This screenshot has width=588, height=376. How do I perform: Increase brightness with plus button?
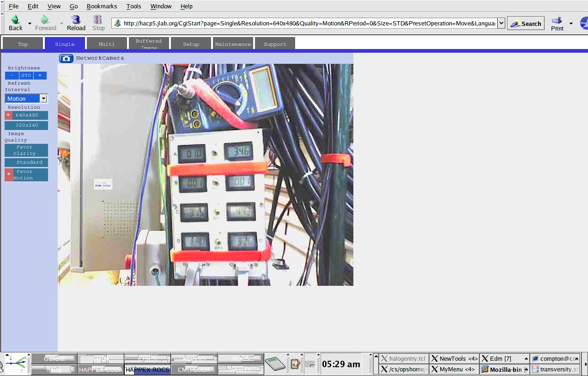coord(40,75)
